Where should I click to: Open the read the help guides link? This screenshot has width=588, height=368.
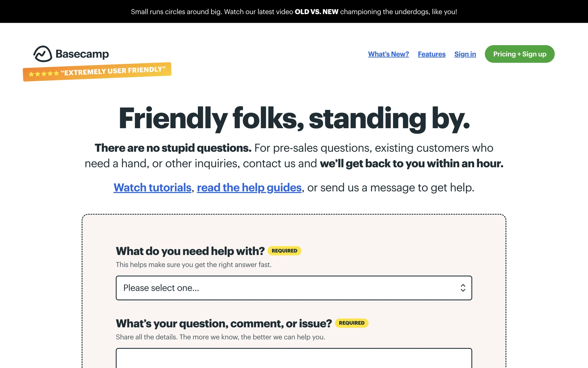pyautogui.click(x=249, y=187)
